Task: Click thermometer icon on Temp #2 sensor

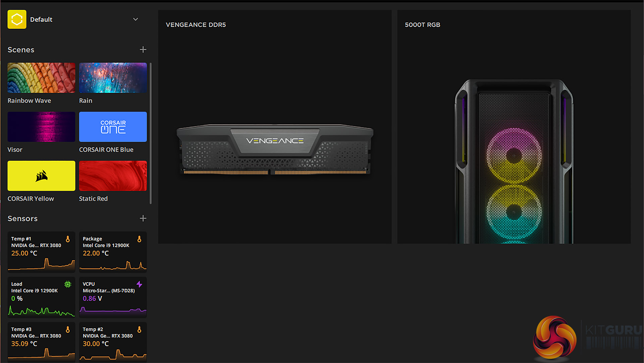Action: tap(139, 330)
